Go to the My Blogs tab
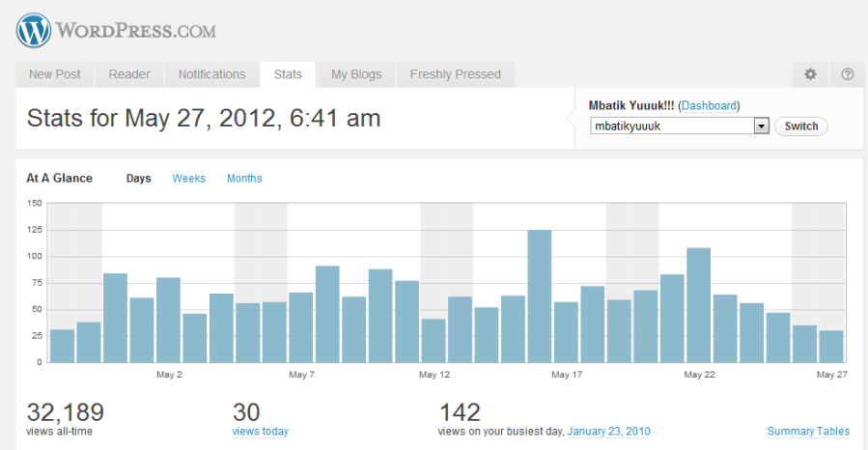Screen dimensions: 868x450 tap(356, 74)
